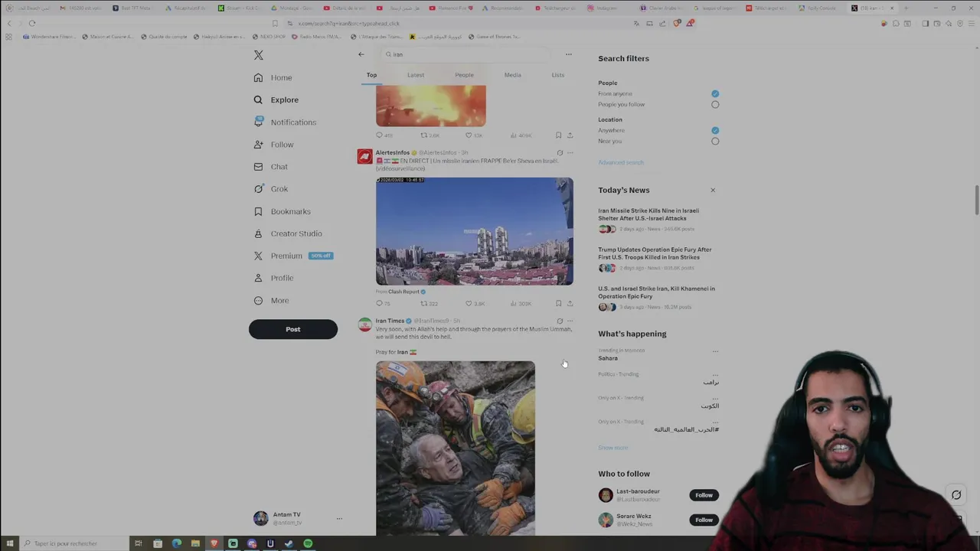Open الحرب_العالمية_الثالثة hashtag trend
Screen dimensions: 980x551
[686, 430]
